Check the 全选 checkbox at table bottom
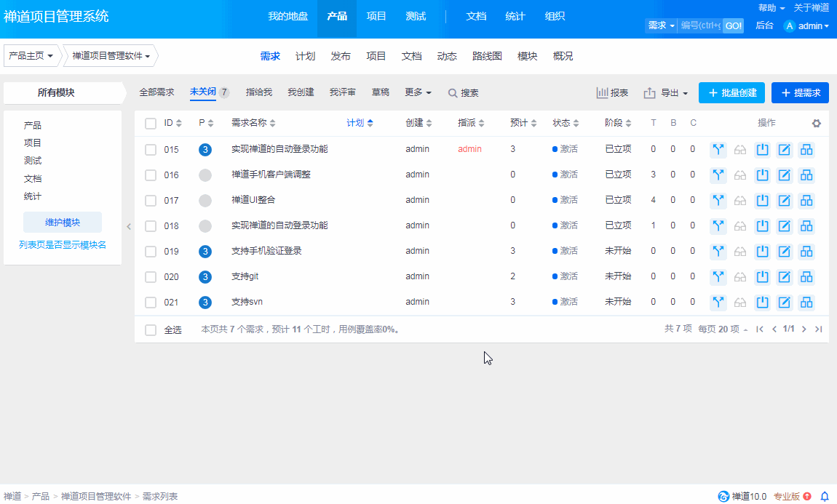The image size is (837, 504). tap(151, 330)
